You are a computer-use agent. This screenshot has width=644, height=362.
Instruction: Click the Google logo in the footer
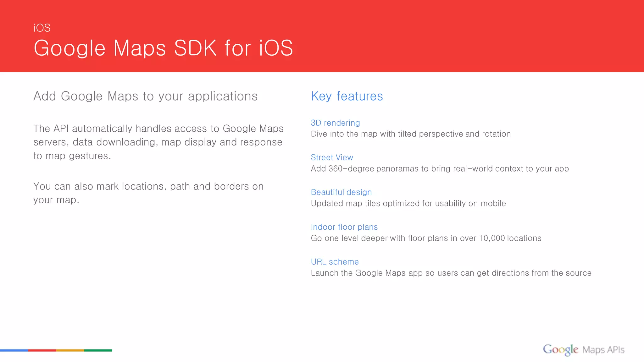click(560, 350)
